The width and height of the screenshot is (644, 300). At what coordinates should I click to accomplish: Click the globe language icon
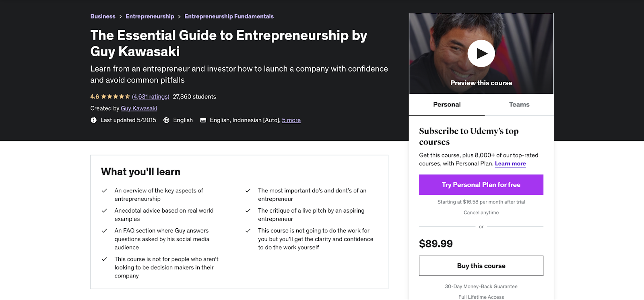pyautogui.click(x=166, y=120)
